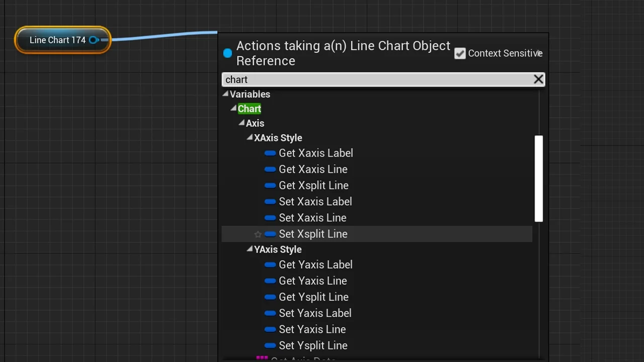Choose Set Yaxis Label from the list
The width and height of the screenshot is (644, 362).
[x=315, y=313]
